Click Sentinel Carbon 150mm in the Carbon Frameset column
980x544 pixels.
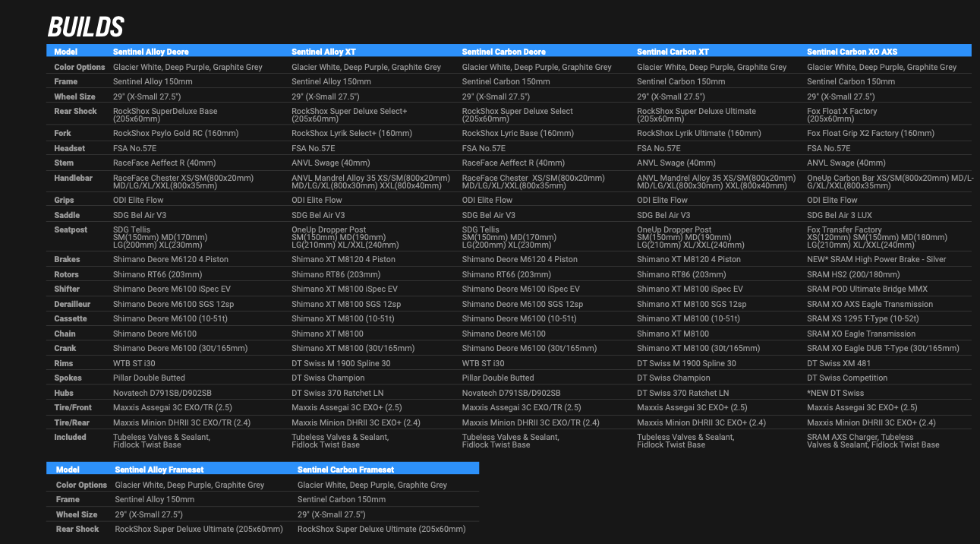click(x=342, y=499)
